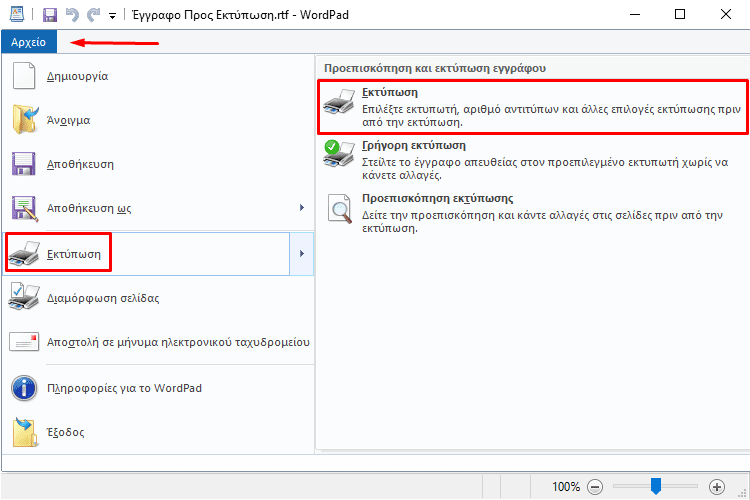Click the green-check printer icon for quick print
Image resolution: width=750 pixels, height=500 pixels.
pos(339,154)
